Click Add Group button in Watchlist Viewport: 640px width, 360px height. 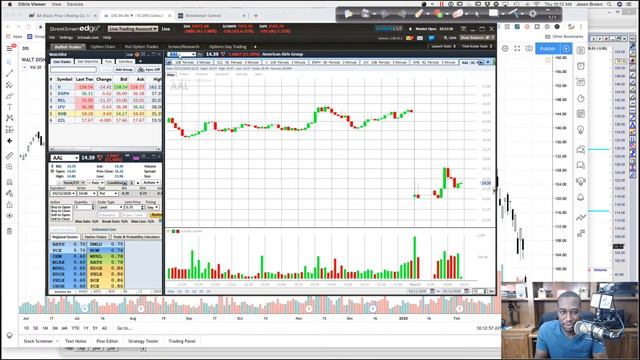coord(123,70)
